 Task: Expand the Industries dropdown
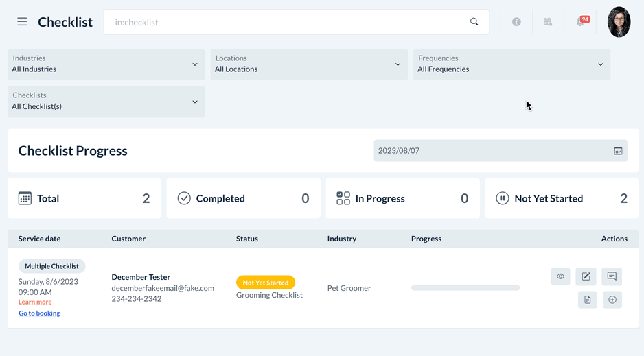[x=106, y=64]
